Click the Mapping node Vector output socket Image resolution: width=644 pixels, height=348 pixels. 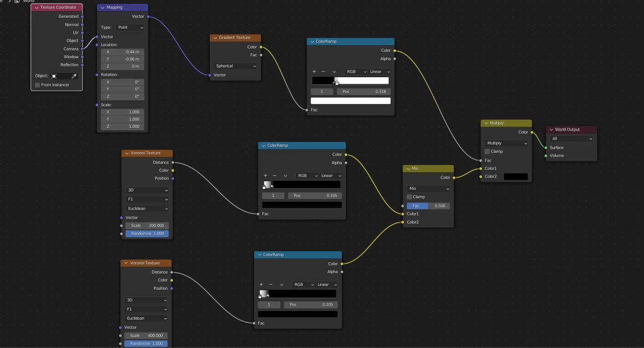tap(148, 17)
